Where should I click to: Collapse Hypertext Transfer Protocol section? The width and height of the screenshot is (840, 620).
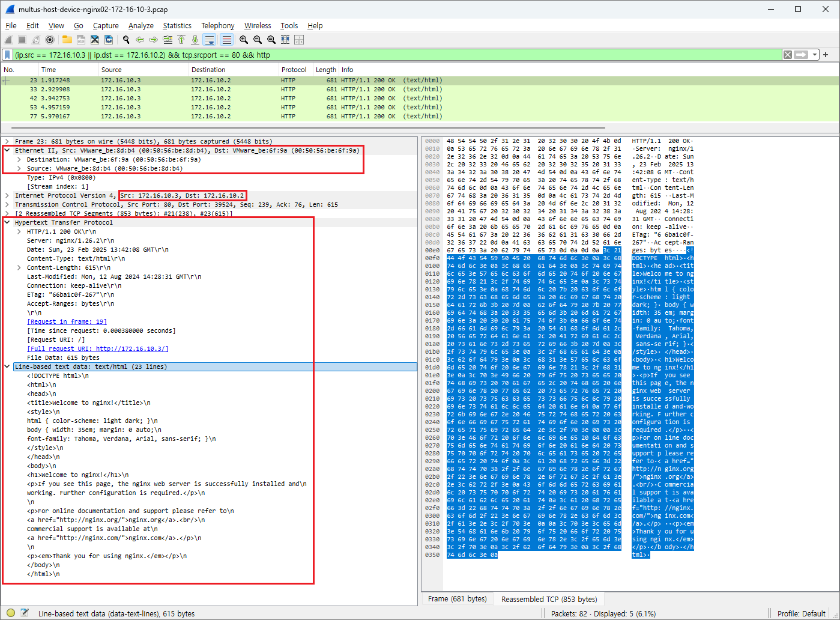click(x=7, y=223)
